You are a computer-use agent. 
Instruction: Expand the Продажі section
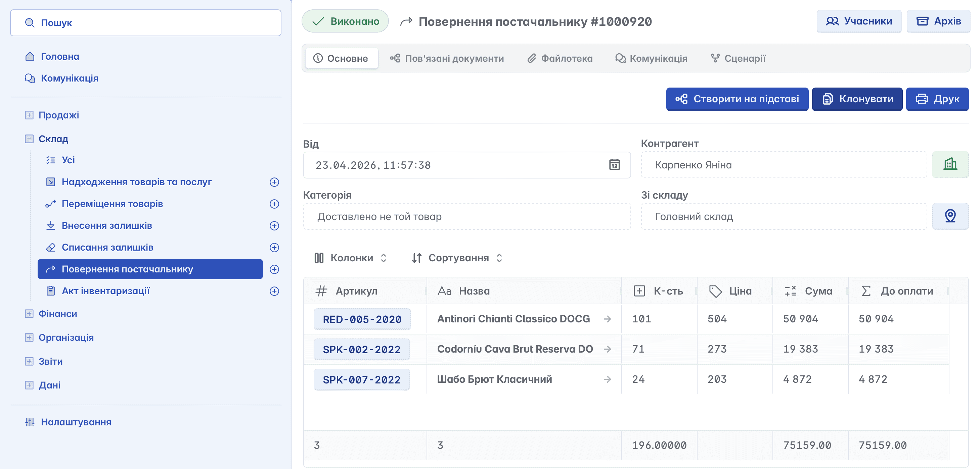pos(29,115)
